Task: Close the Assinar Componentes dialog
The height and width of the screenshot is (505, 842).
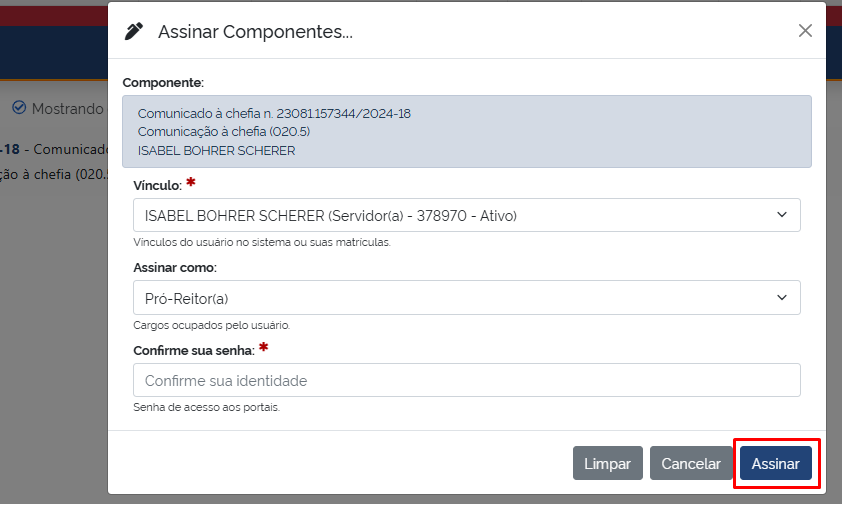Action: tap(805, 31)
